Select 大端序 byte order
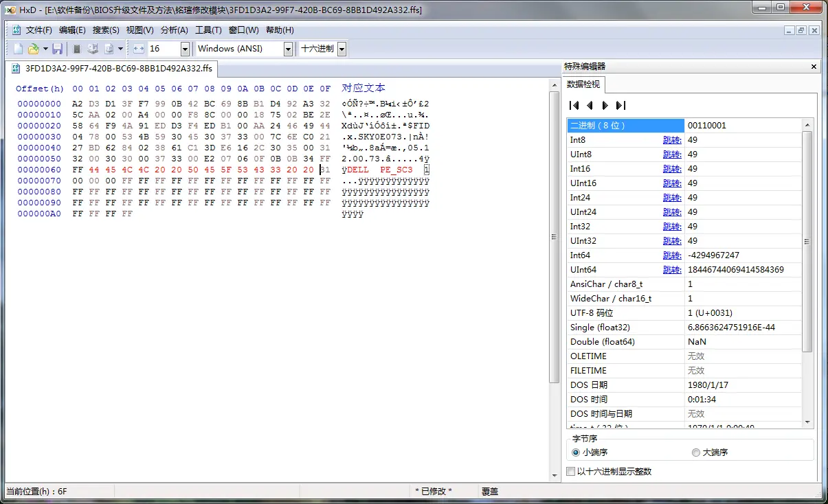Image resolution: width=828 pixels, height=504 pixels. pos(710,453)
